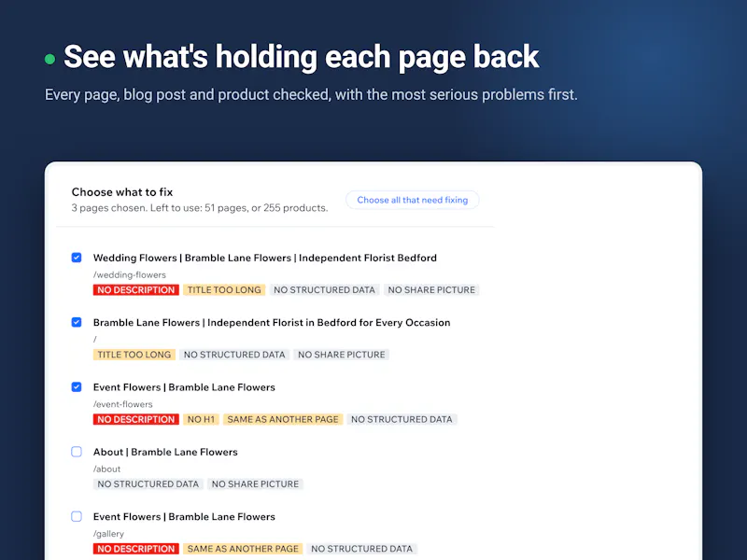Click NO DESCRIPTION tag on Wedding Flowers row
The image size is (747, 560).
pos(135,290)
